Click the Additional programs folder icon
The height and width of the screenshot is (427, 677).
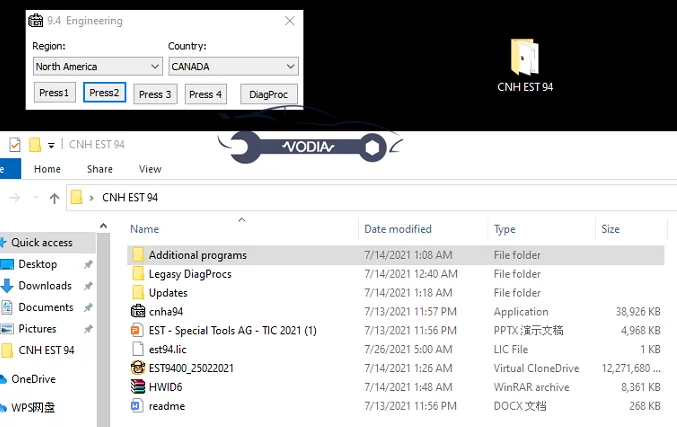pyautogui.click(x=138, y=255)
